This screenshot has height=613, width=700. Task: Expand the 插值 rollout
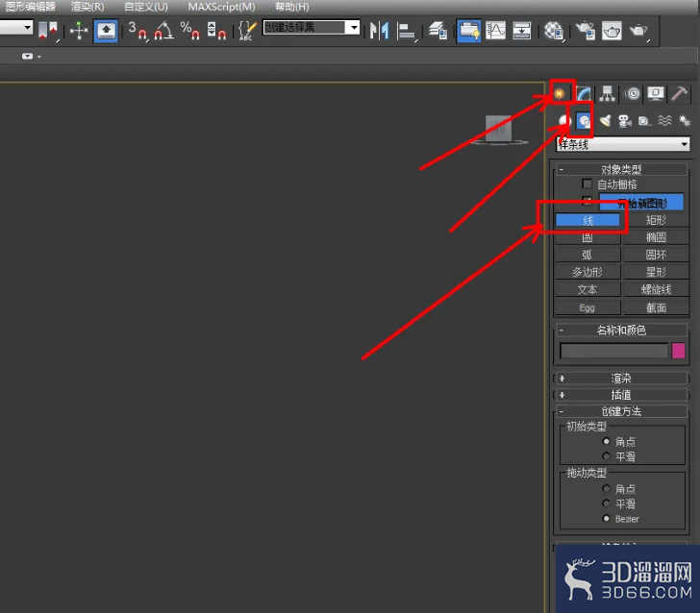[x=620, y=395]
